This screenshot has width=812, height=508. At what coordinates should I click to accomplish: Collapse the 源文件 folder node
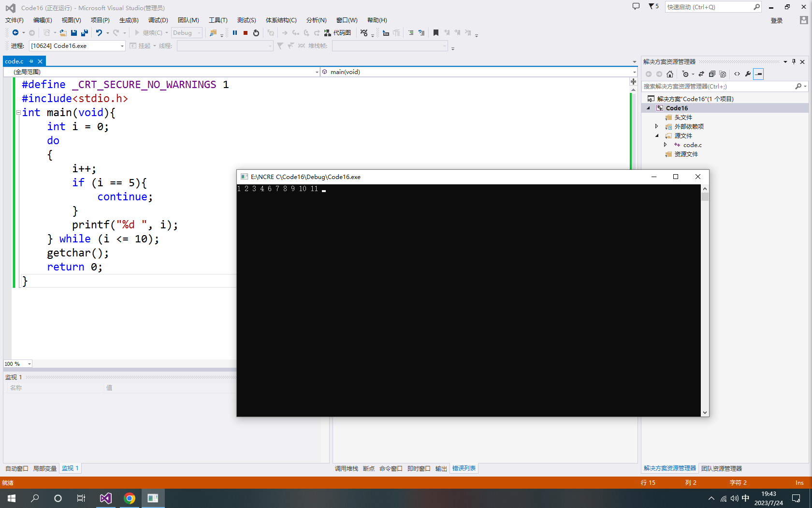[657, 135]
